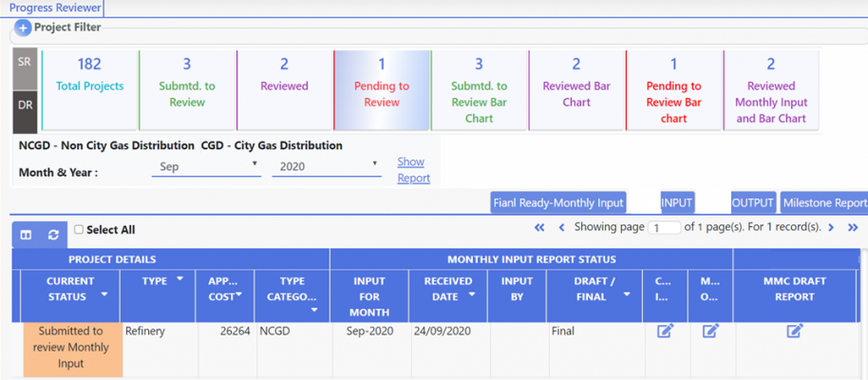Click the first edit icon in Refinery row
Image resolution: width=868 pixels, height=380 pixels.
pyautogui.click(x=665, y=331)
